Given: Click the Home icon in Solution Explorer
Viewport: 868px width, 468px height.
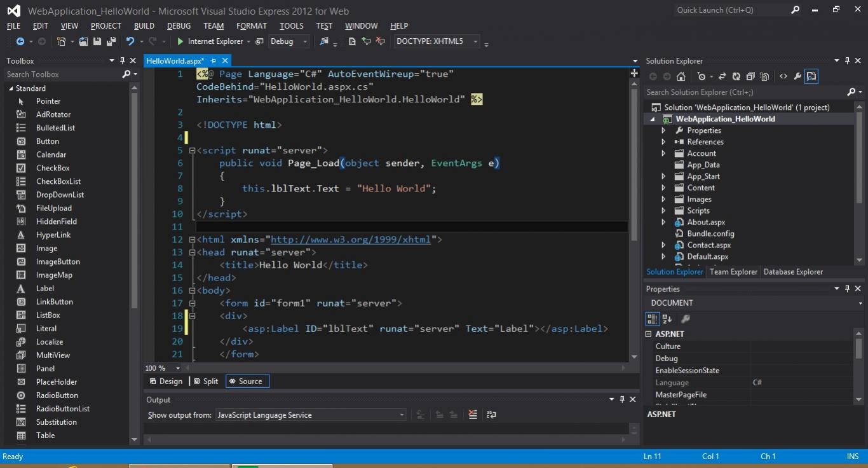Looking at the screenshot, I should pos(681,76).
